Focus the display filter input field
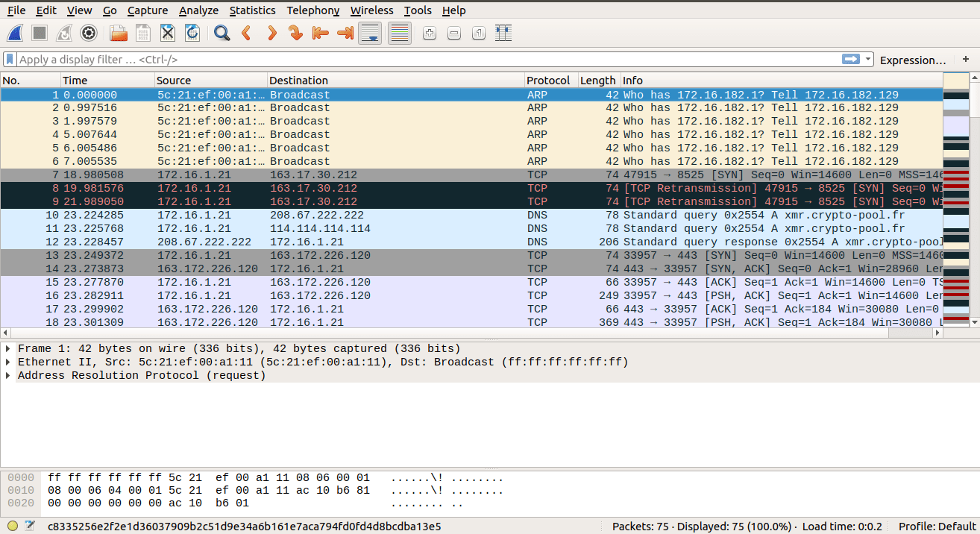Screen dimensions: 980x534 click(429, 59)
